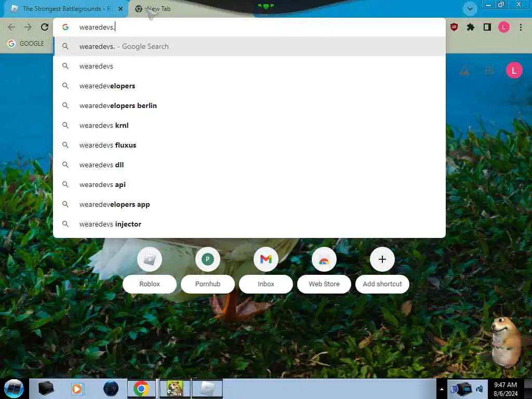Click the Add shortcut plus tile

tap(382, 270)
